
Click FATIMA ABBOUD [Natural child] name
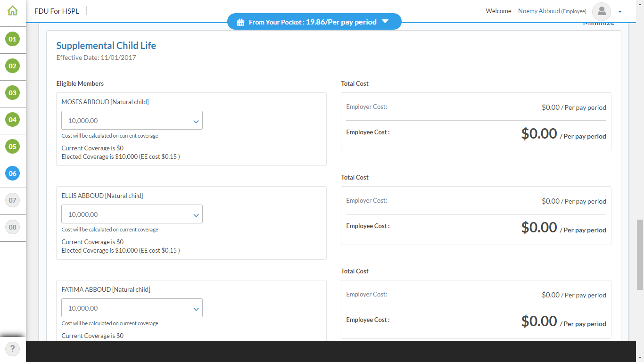(106, 289)
